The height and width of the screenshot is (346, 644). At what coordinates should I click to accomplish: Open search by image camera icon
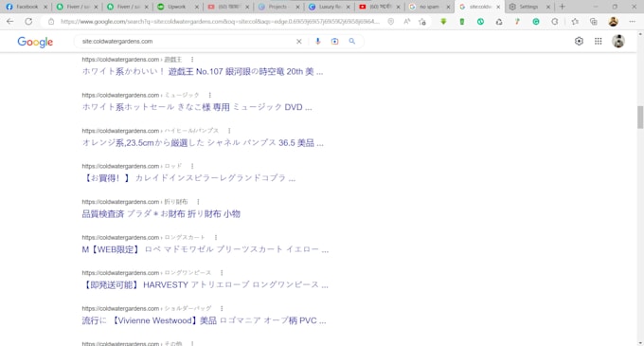(334, 41)
